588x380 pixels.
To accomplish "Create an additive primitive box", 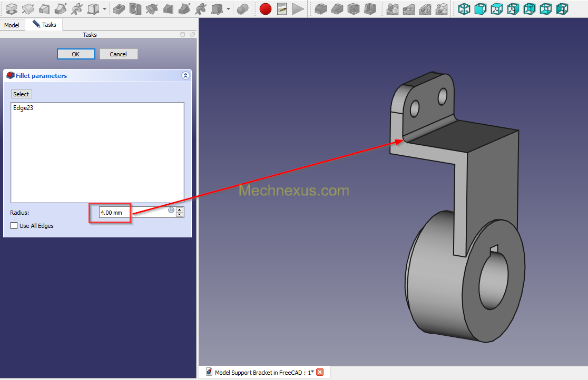I will click(93, 8).
